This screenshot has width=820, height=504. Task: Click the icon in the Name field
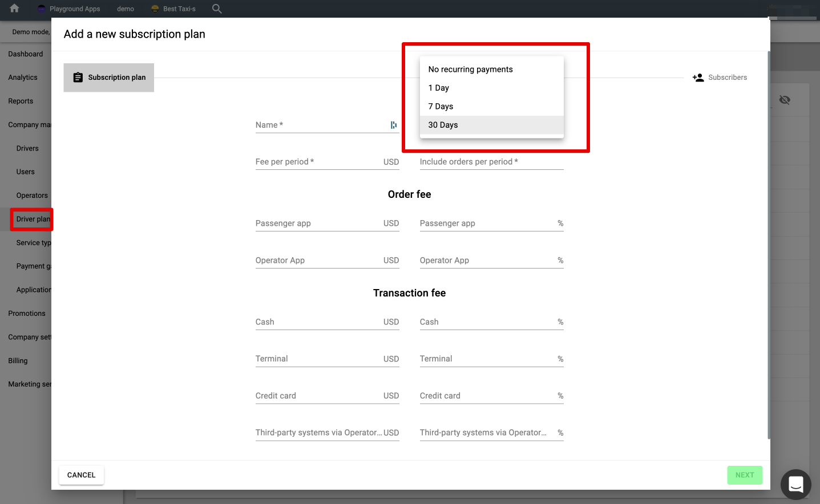pyautogui.click(x=393, y=125)
